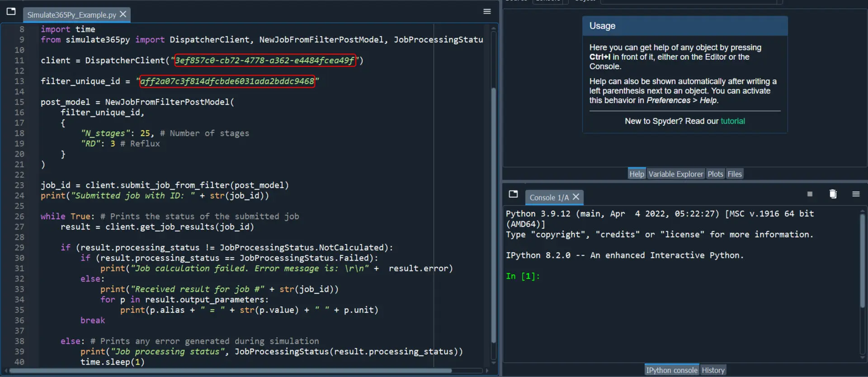Click 'Preferences > Help' text in Help pane

(x=681, y=100)
